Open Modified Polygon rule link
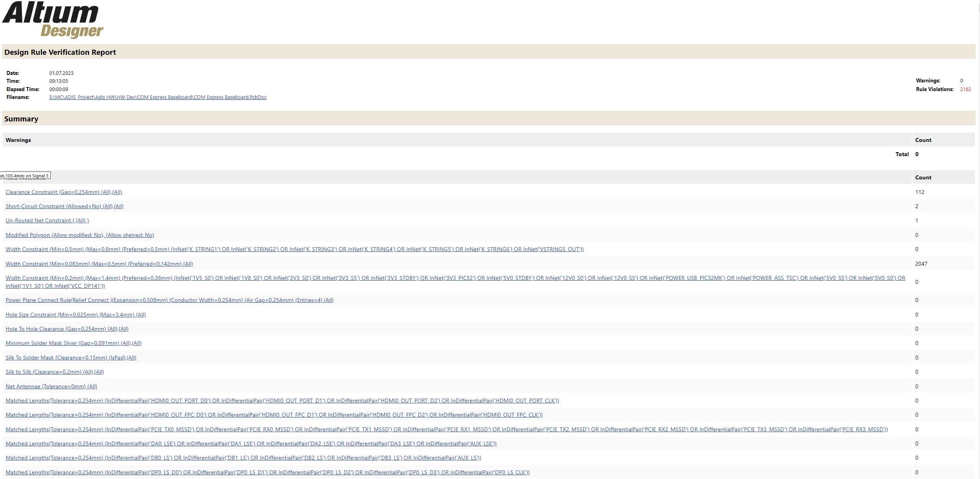The width and height of the screenshot is (980, 479). (x=80, y=235)
